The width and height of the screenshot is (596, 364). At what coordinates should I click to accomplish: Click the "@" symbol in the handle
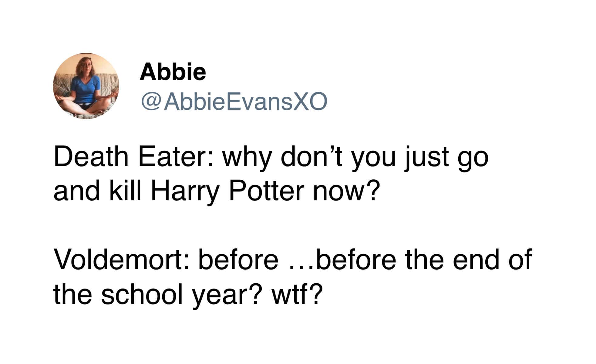click(151, 102)
